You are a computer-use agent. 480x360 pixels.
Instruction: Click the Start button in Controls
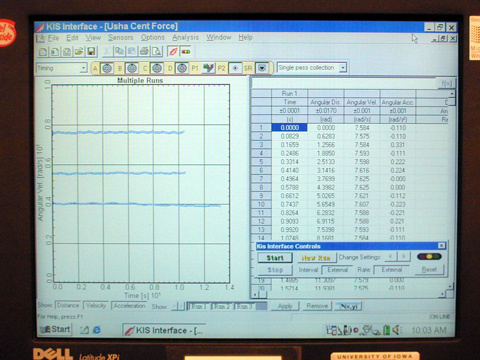(x=275, y=258)
